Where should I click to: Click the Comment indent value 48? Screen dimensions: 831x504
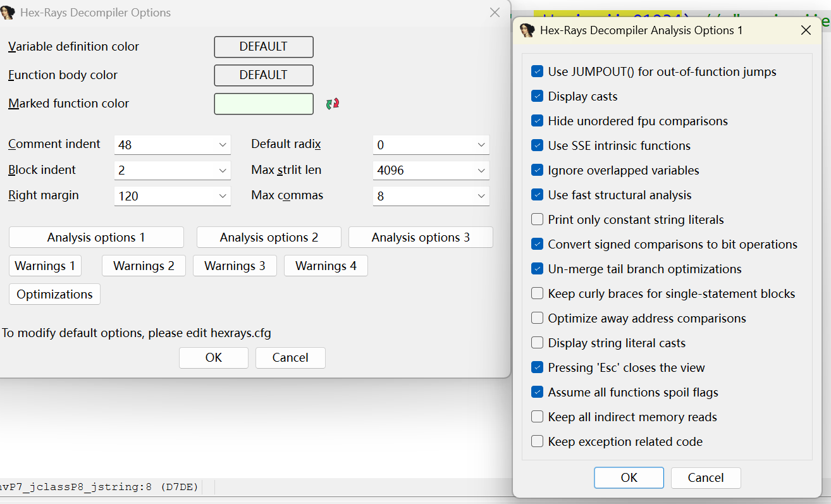coord(125,145)
